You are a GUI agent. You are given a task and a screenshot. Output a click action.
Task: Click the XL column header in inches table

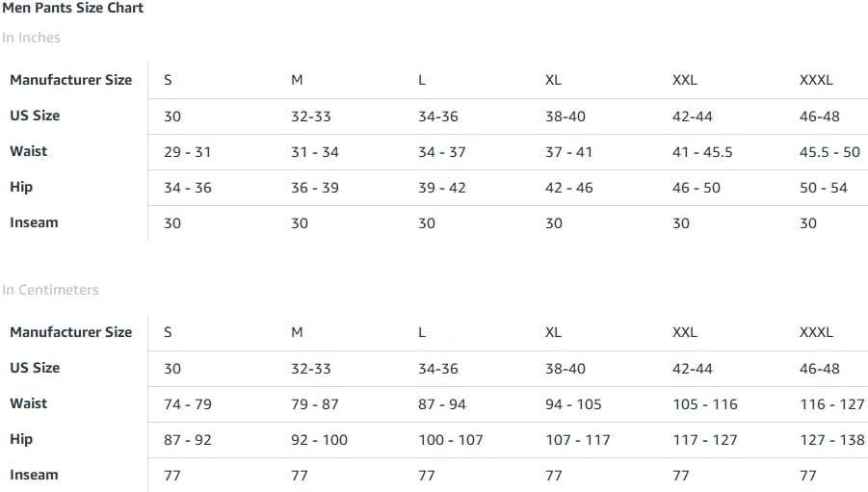pyautogui.click(x=553, y=80)
